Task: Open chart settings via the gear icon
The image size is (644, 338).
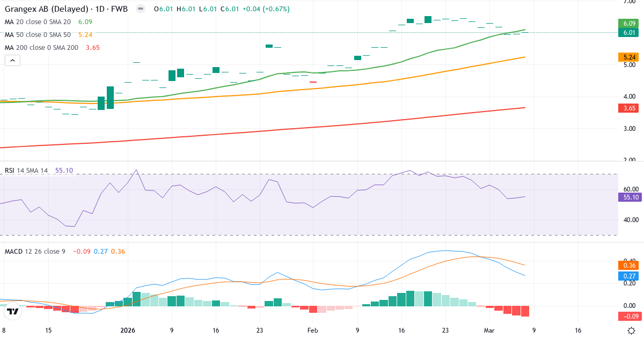Action: 632,332
